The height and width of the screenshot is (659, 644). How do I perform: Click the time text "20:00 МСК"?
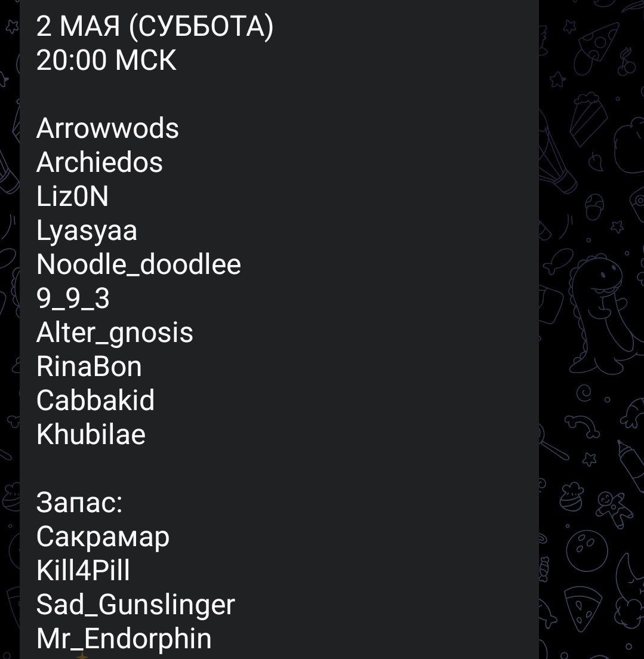pos(106,60)
